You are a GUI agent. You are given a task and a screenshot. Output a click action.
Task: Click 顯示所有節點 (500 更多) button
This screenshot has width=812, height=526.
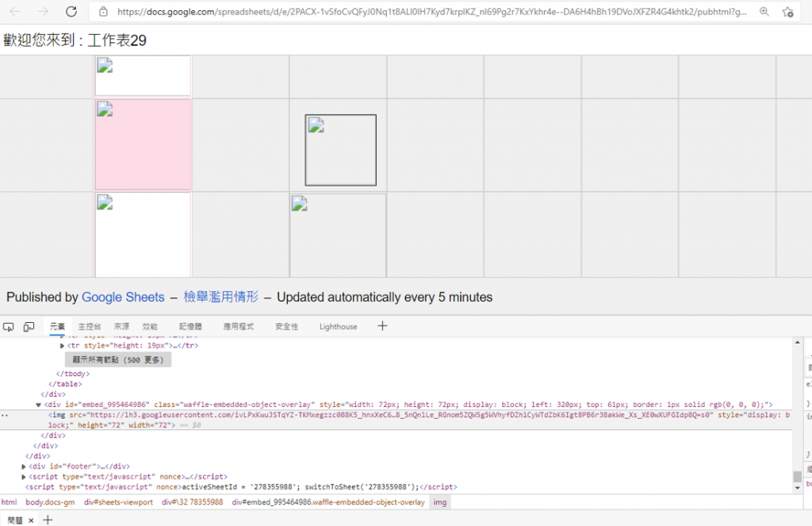click(x=118, y=359)
